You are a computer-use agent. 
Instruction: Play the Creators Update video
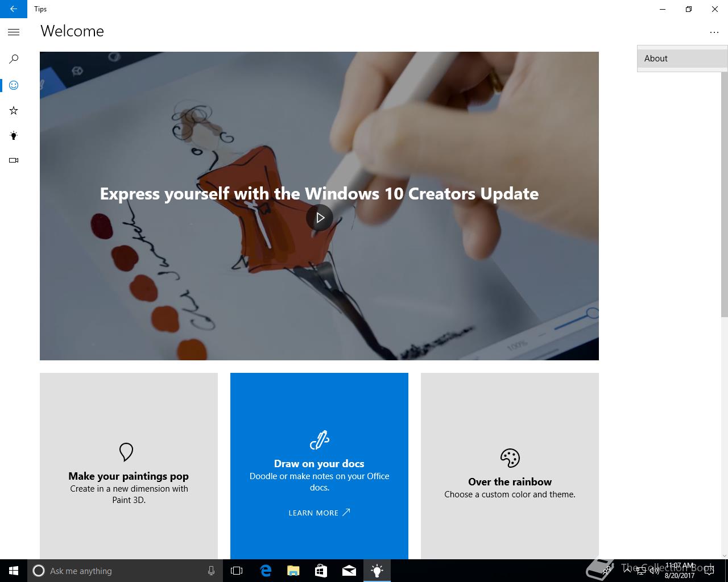(x=320, y=218)
